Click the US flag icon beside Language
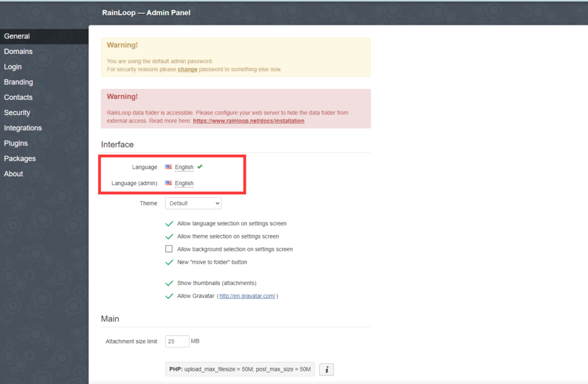 168,167
